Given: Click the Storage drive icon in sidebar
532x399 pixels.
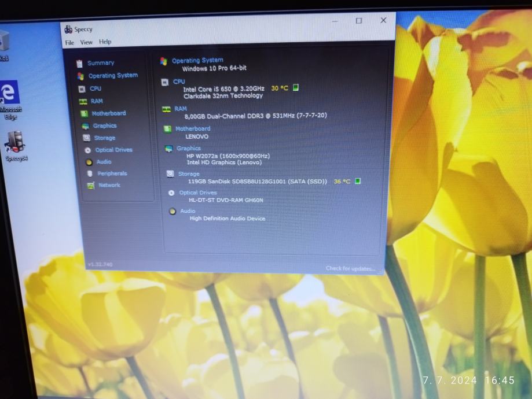Looking at the screenshot, I should [x=86, y=138].
